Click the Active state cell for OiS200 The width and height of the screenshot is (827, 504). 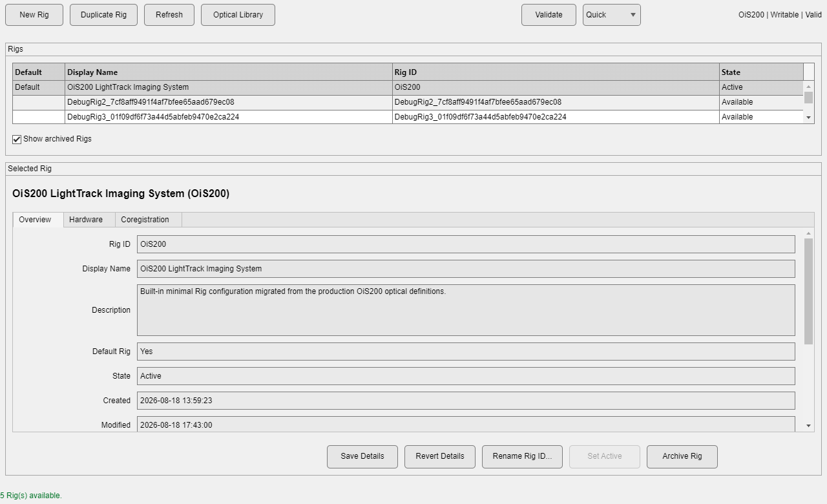coord(761,87)
